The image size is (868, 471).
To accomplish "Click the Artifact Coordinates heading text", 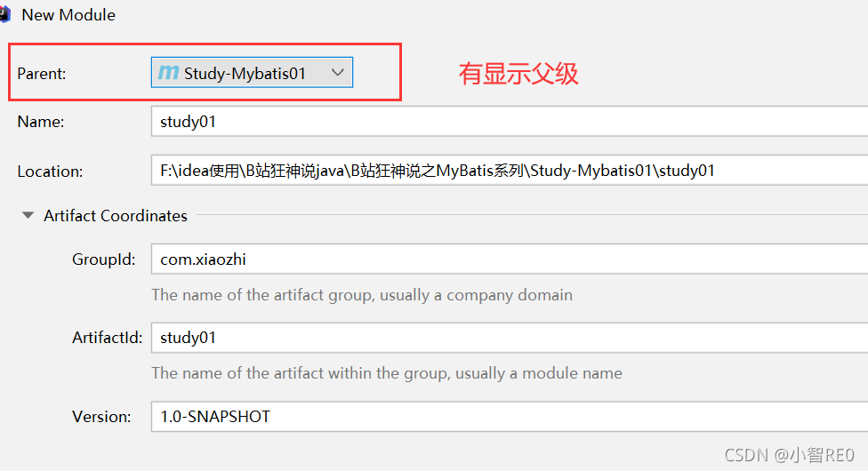I will pos(116,216).
